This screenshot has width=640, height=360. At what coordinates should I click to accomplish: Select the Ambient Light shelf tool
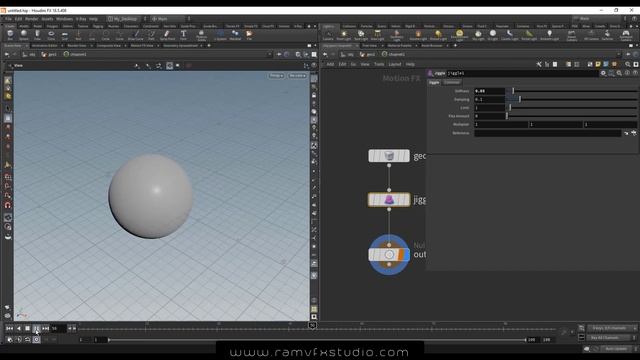(x=549, y=35)
